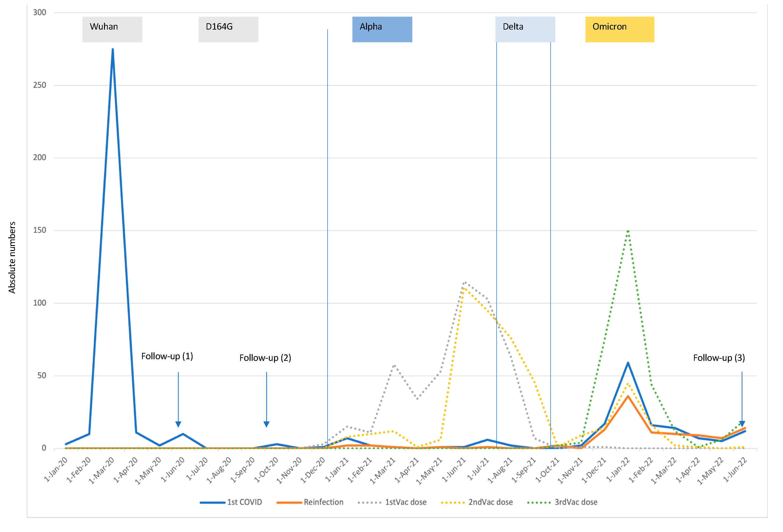Click the Absolute numbers axis title
Screen dimensions: 783x532
coord(12,257)
